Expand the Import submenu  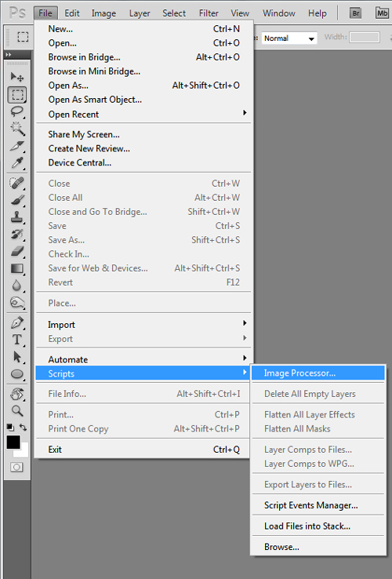143,325
